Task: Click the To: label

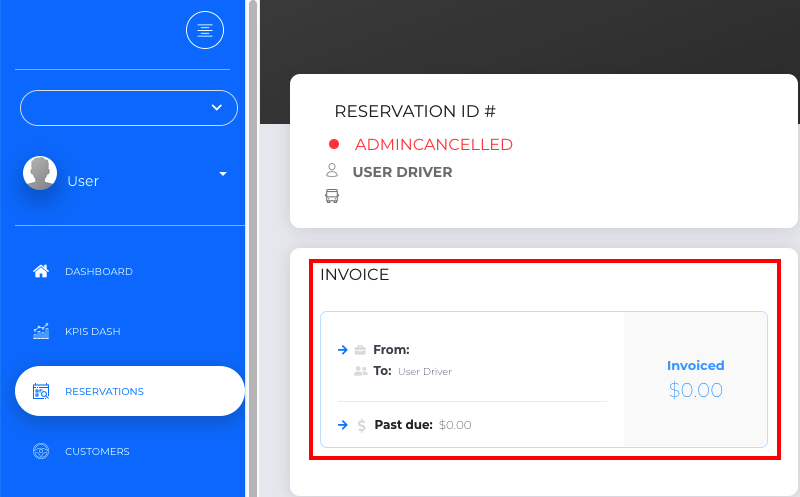Action: coord(382,371)
